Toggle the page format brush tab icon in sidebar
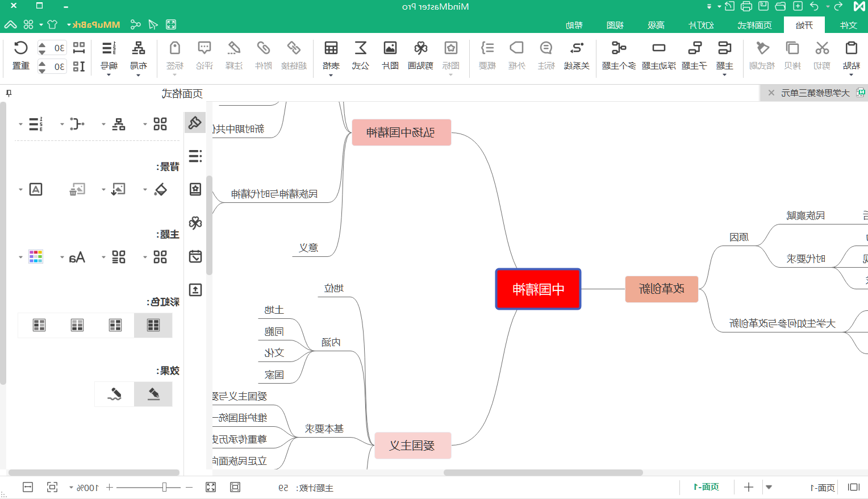The width and height of the screenshot is (868, 499). pyautogui.click(x=195, y=122)
